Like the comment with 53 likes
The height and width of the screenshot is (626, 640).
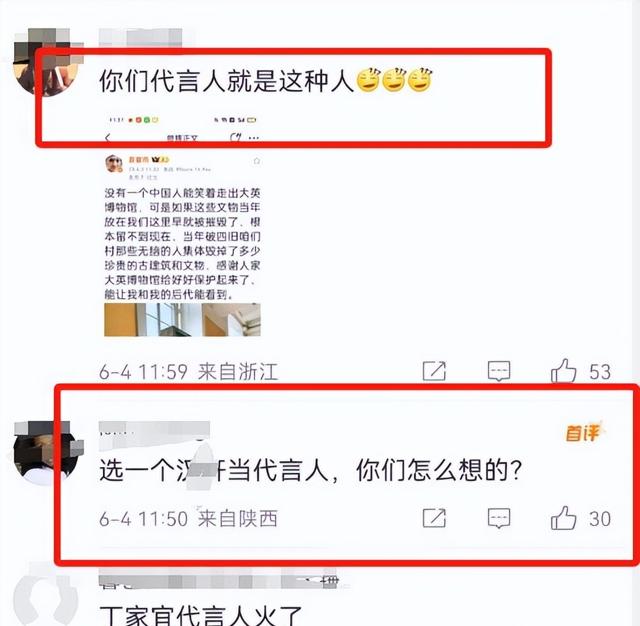tap(564, 371)
